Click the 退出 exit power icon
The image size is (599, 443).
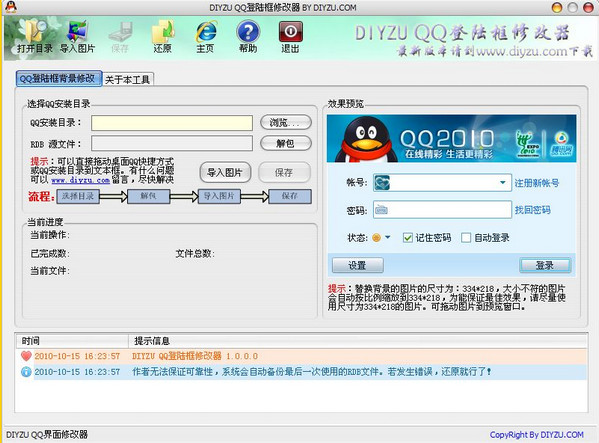click(x=290, y=36)
